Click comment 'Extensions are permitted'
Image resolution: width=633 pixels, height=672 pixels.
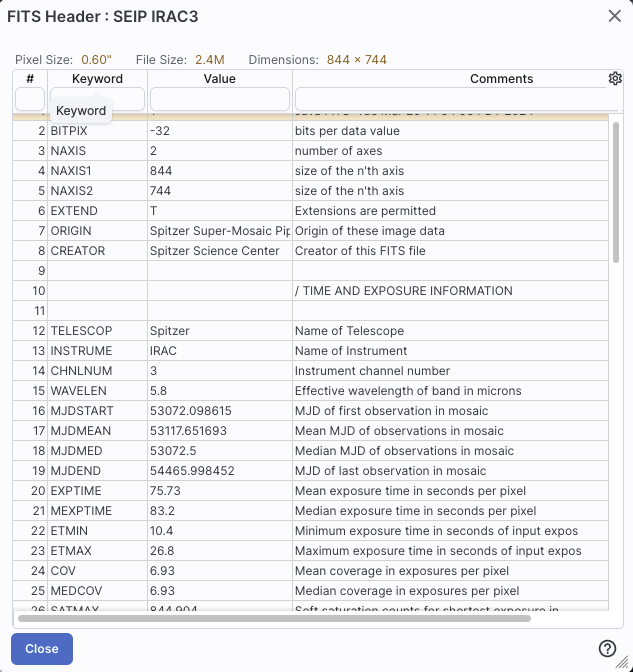(365, 211)
